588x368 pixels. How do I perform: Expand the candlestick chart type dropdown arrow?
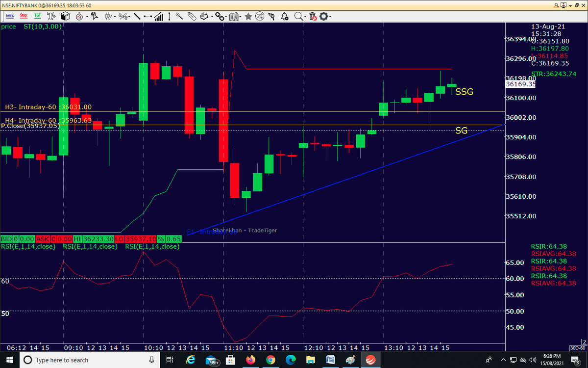(x=115, y=17)
